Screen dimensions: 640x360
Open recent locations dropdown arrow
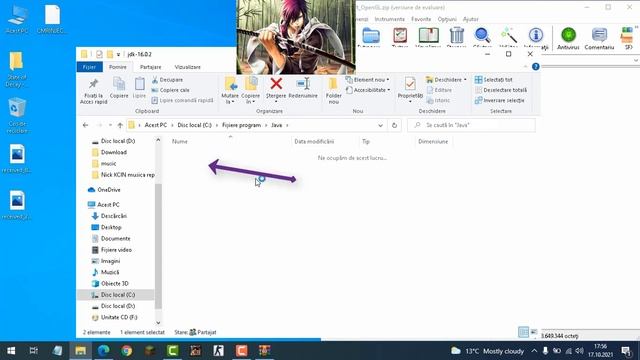pos(110,125)
